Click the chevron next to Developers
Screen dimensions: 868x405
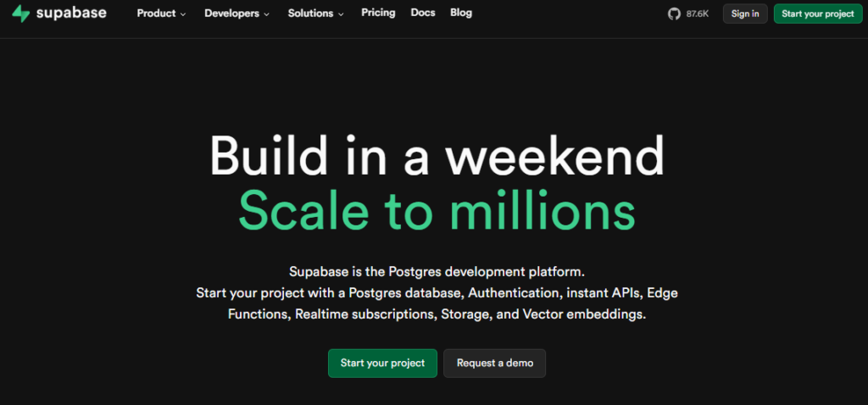[266, 14]
